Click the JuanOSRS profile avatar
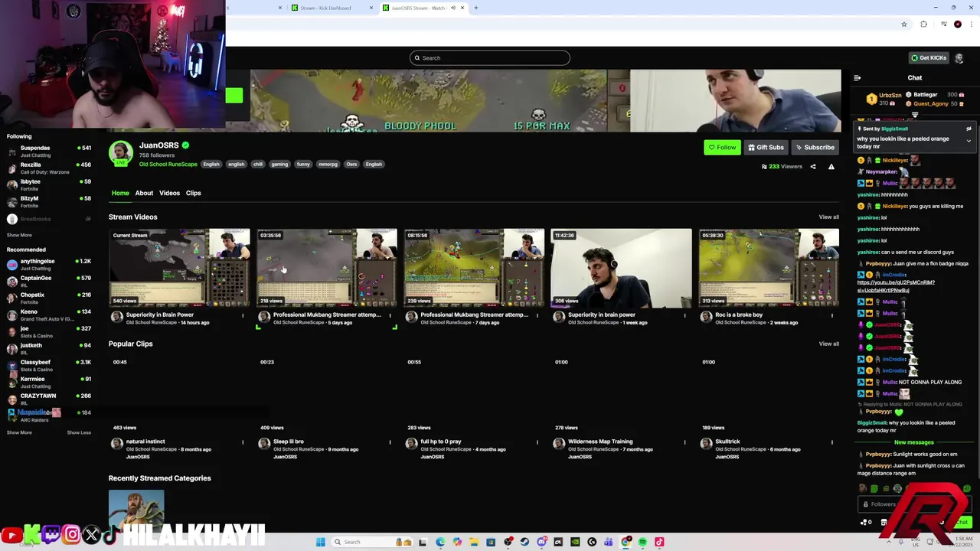The image size is (980, 551). (120, 153)
